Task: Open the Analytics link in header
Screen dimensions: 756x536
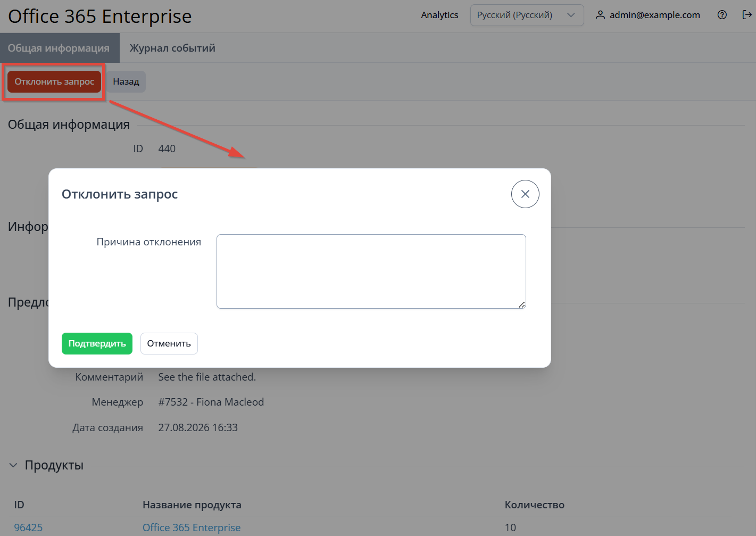Action: click(x=439, y=15)
